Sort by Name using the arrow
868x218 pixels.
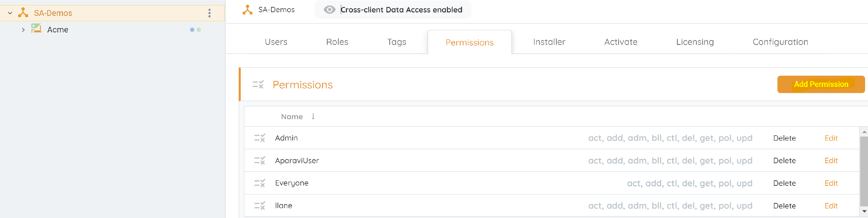click(x=313, y=117)
